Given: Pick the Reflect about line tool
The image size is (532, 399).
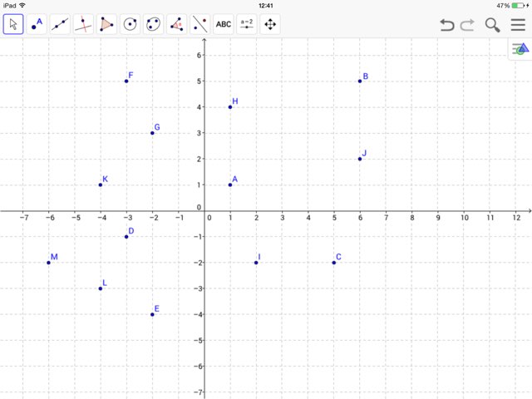Looking at the screenshot, I should point(200,24).
